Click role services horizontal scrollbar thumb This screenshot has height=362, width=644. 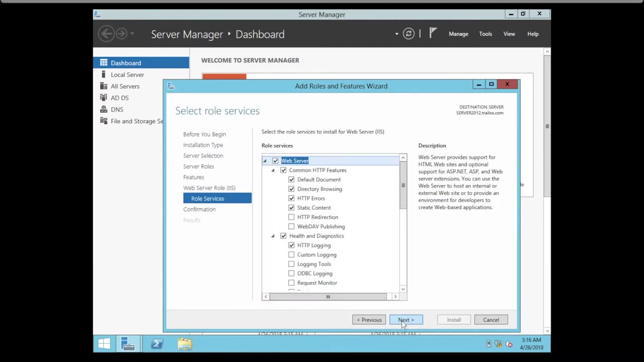click(x=328, y=297)
